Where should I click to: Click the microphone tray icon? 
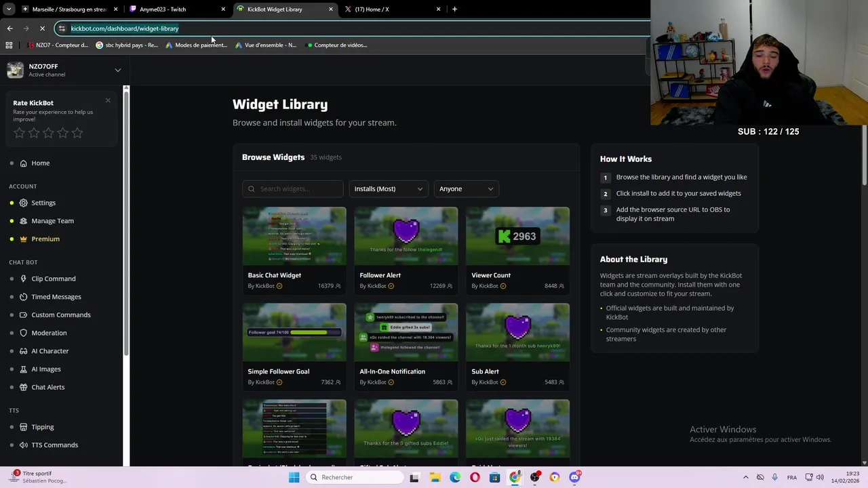(774, 477)
